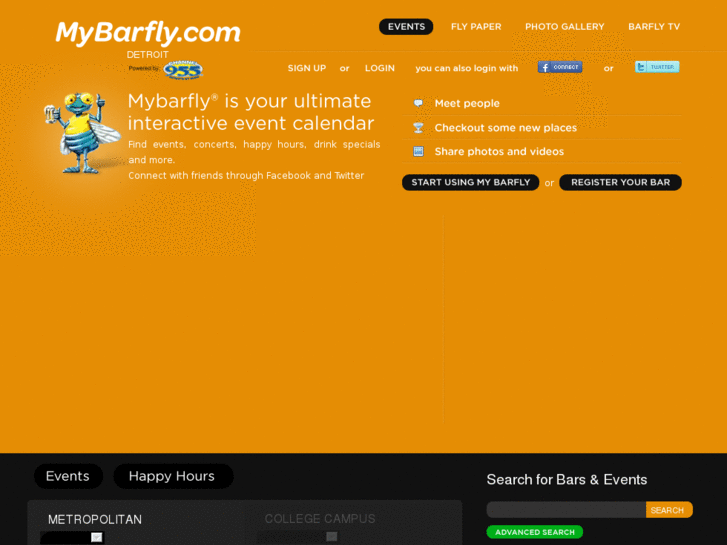
Task: Select the College Campus heading
Action: [320, 519]
